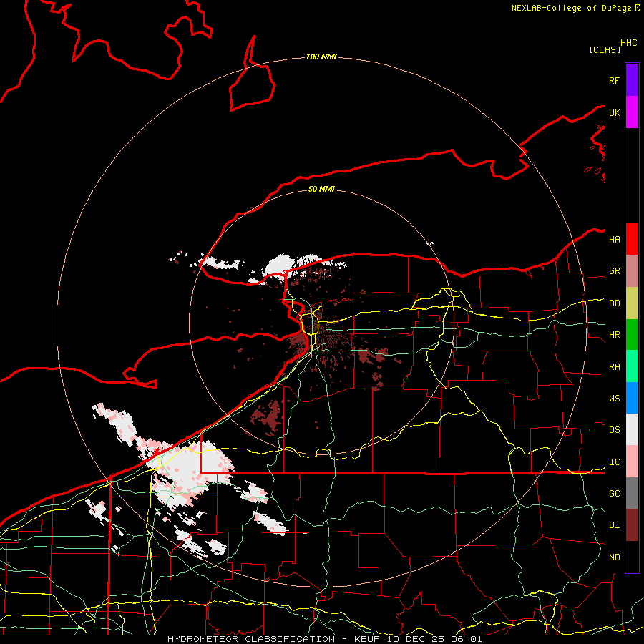This screenshot has width=644, height=644.
Task: Click the NEXLAB-College of DuPage credit text
Action: pyautogui.click(x=572, y=8)
